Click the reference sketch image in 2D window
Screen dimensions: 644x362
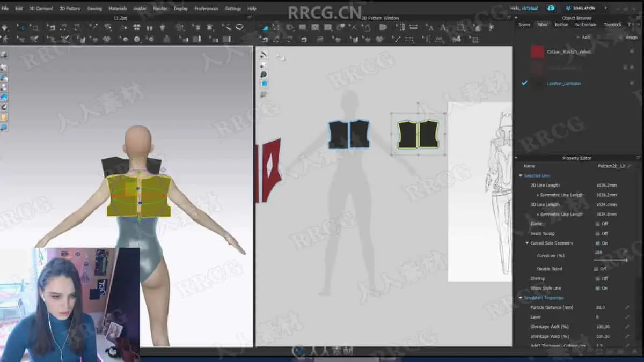(480, 191)
